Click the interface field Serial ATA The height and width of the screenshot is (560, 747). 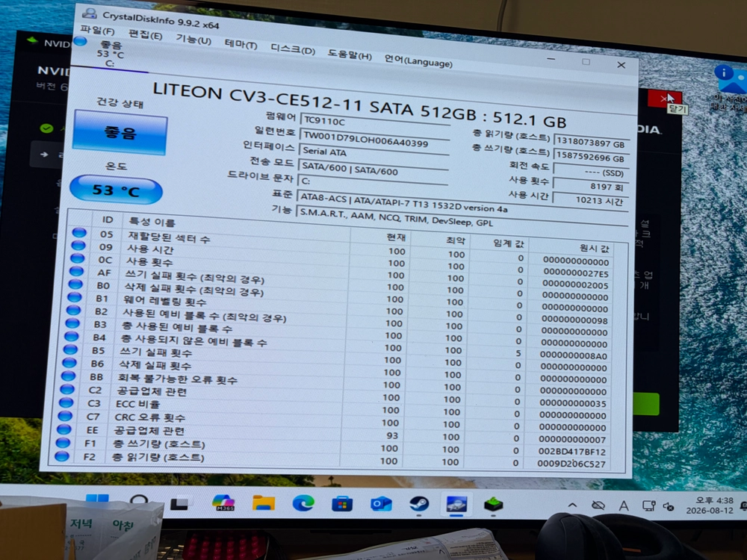(374, 153)
